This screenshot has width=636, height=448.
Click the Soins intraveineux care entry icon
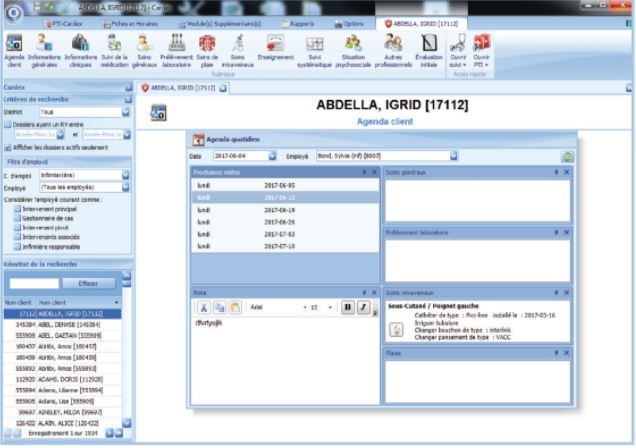point(396,330)
